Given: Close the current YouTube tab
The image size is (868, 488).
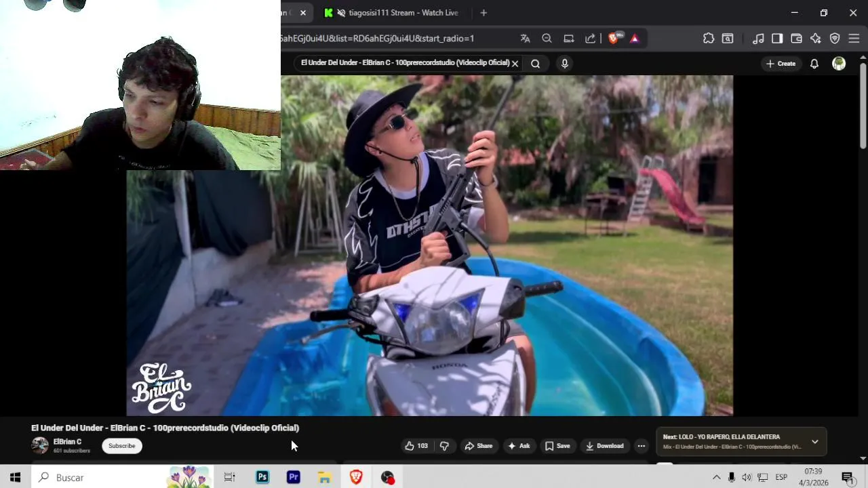Looking at the screenshot, I should tap(303, 13).
